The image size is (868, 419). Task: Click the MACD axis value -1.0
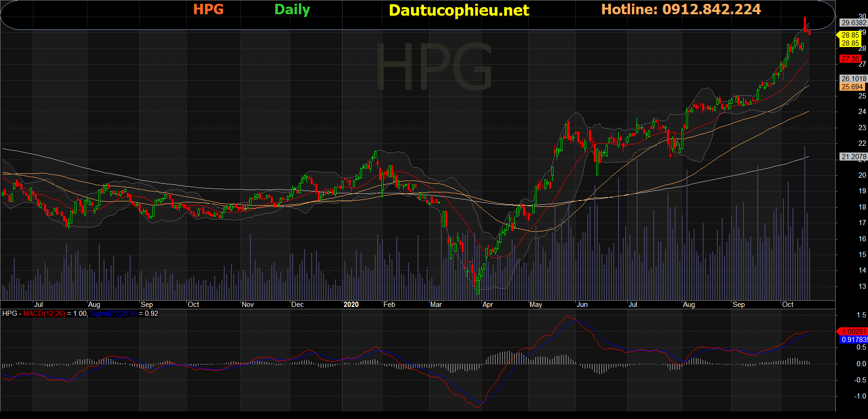pyautogui.click(x=860, y=396)
